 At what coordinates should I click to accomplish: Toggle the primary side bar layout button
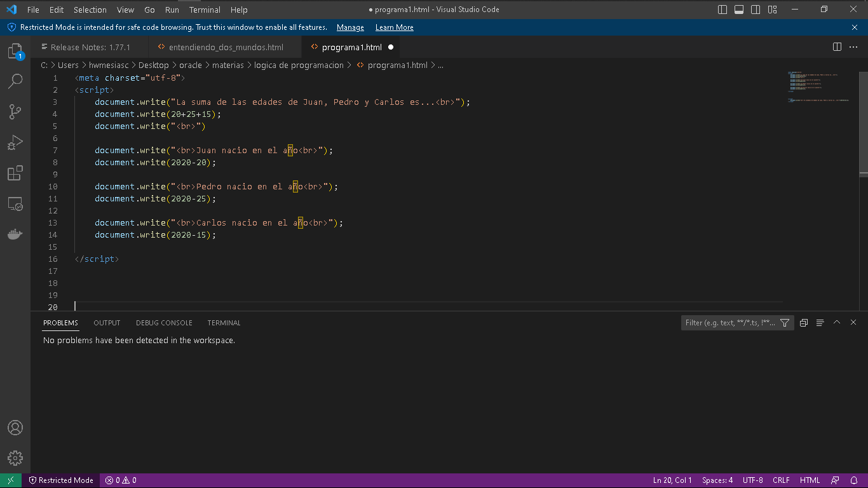pos(722,10)
